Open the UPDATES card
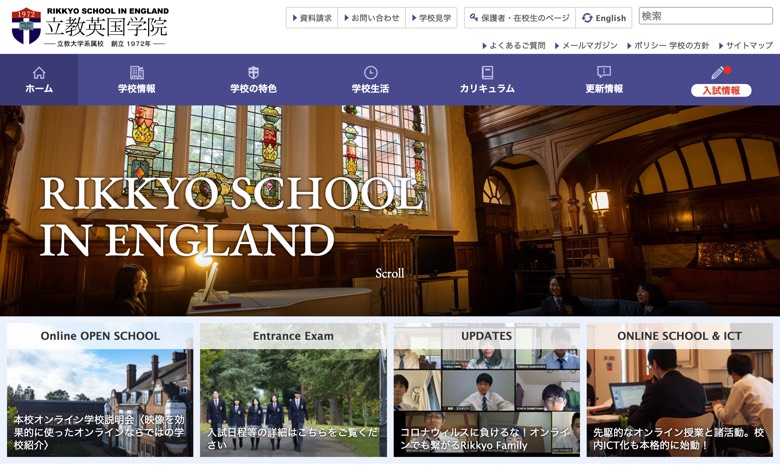The image size is (780, 470). (487, 390)
